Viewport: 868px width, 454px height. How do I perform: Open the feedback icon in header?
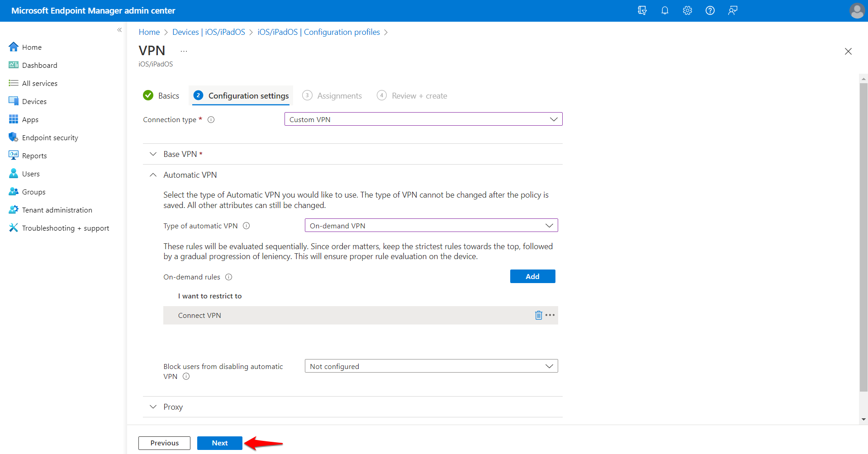click(x=733, y=10)
